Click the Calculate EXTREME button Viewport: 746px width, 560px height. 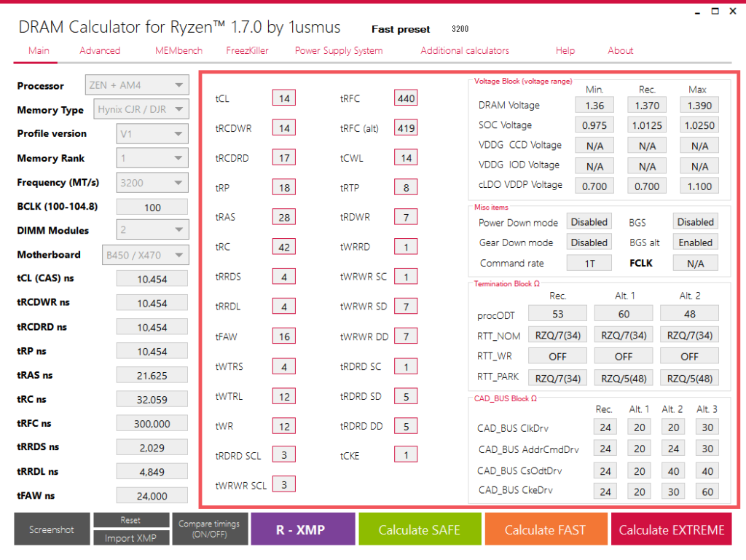(671, 529)
